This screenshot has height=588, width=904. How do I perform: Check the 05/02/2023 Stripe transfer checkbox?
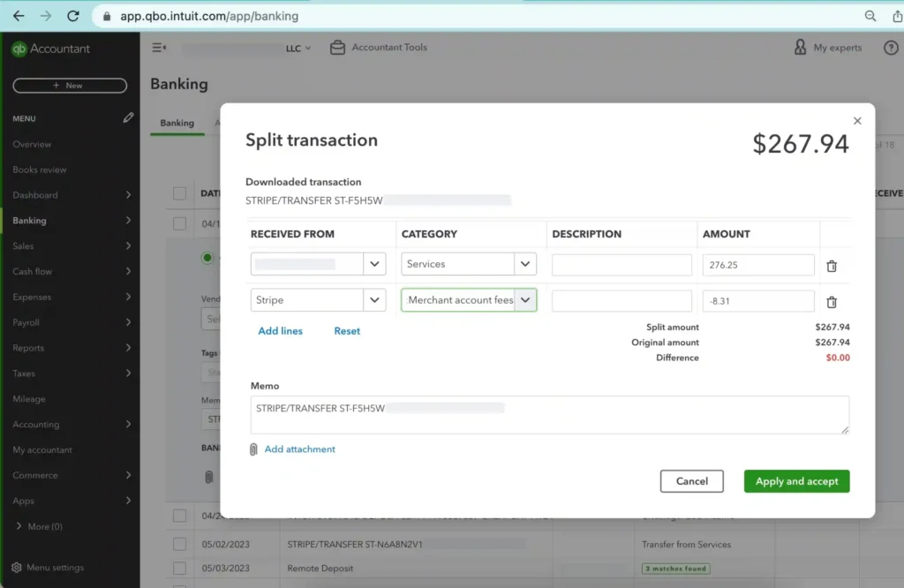(x=180, y=544)
